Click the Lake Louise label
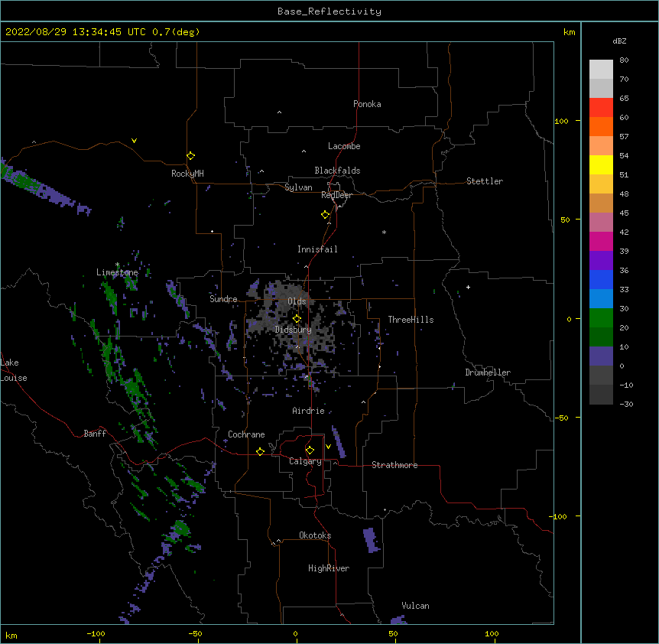 pos(14,370)
